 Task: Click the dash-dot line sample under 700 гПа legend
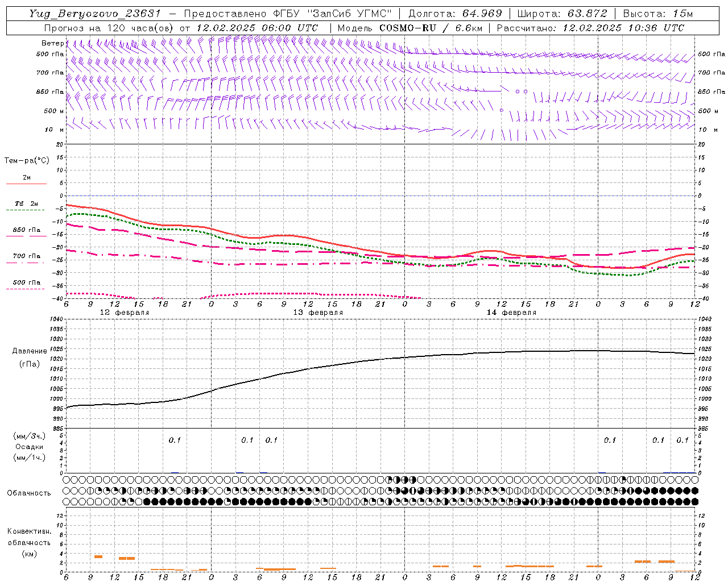[x=26, y=263]
